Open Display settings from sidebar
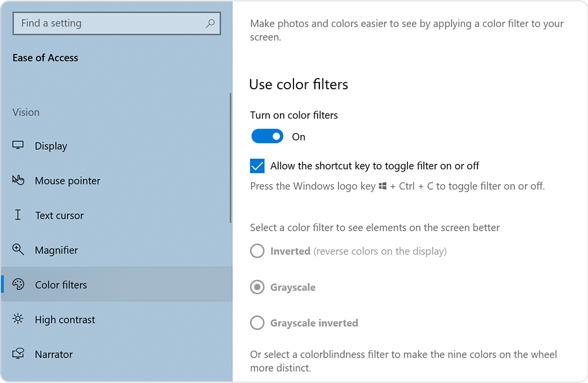 pos(51,146)
